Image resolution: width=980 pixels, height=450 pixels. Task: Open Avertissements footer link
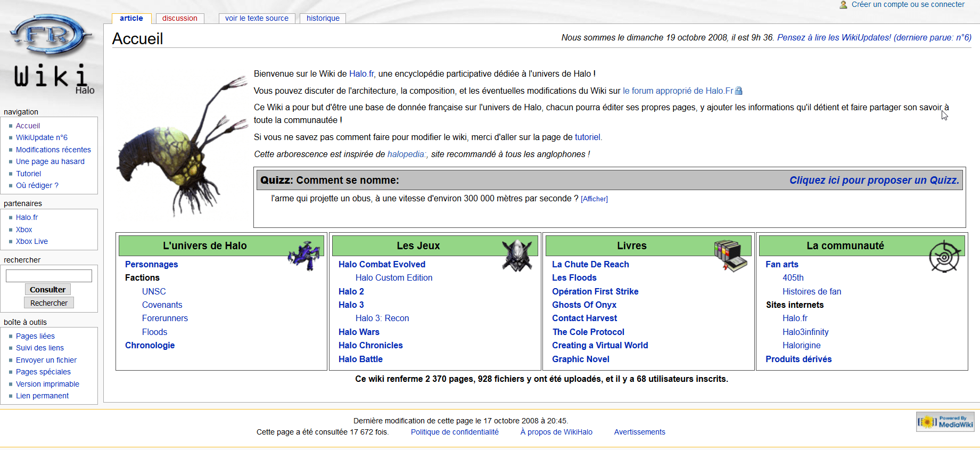pyautogui.click(x=639, y=432)
